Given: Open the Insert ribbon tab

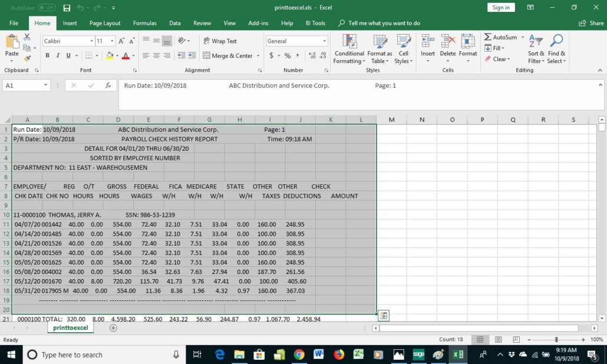Looking at the screenshot, I should pos(70,23).
